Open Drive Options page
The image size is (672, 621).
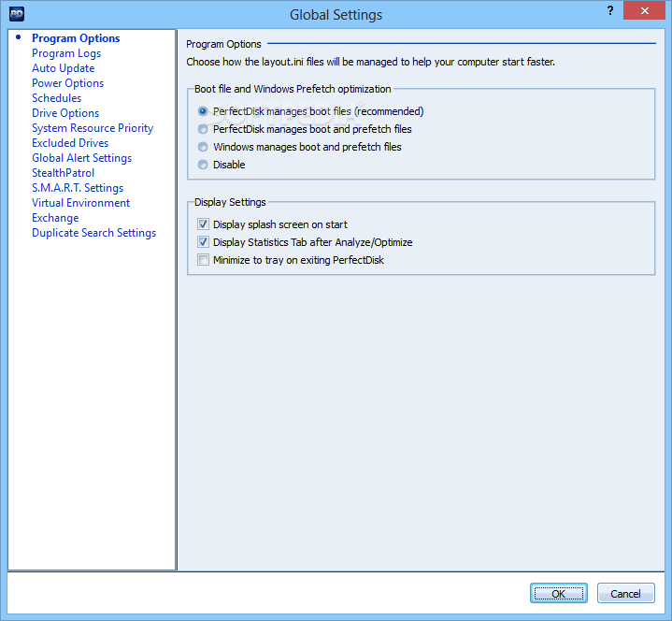pyautogui.click(x=65, y=113)
